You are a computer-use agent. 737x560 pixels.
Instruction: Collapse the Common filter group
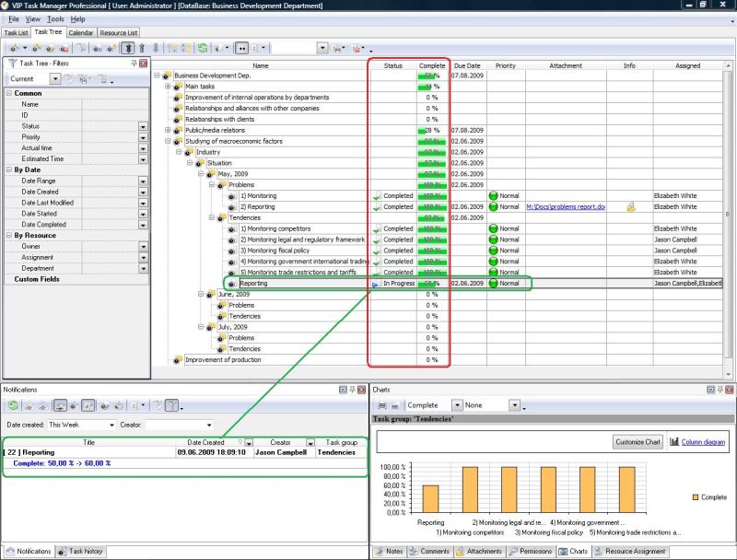[x=9, y=93]
